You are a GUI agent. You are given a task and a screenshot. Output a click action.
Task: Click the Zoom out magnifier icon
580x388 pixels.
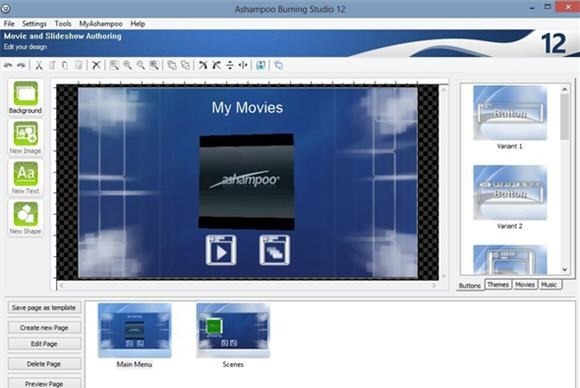tap(141, 65)
